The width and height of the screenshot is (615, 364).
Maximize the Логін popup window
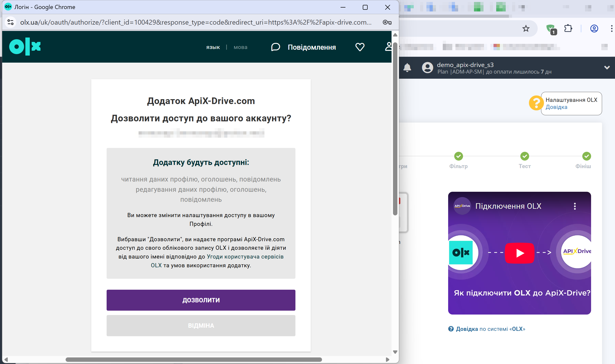coord(365,7)
